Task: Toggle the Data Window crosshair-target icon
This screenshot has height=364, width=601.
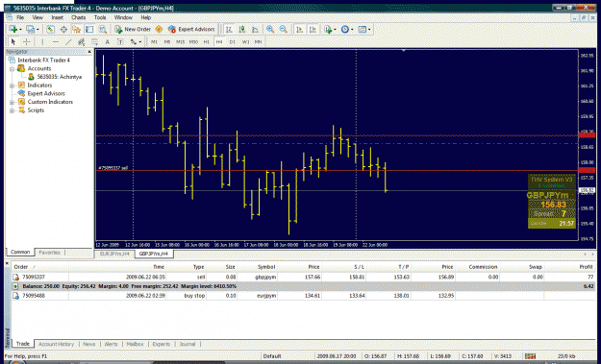Action: [63, 29]
